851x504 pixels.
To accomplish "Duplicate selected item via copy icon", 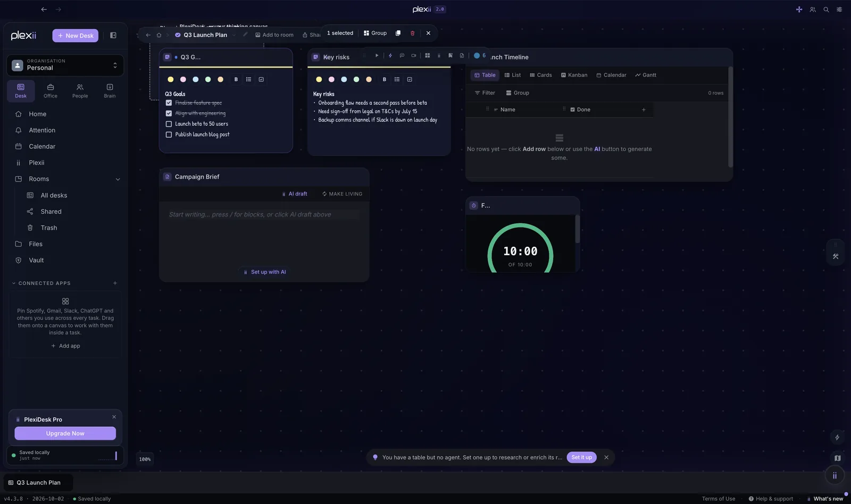I will 398,33.
